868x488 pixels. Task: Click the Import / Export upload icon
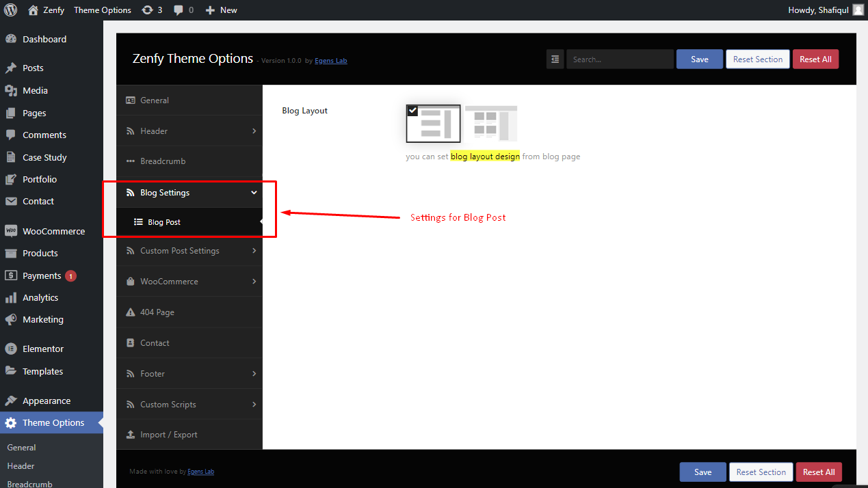point(131,435)
